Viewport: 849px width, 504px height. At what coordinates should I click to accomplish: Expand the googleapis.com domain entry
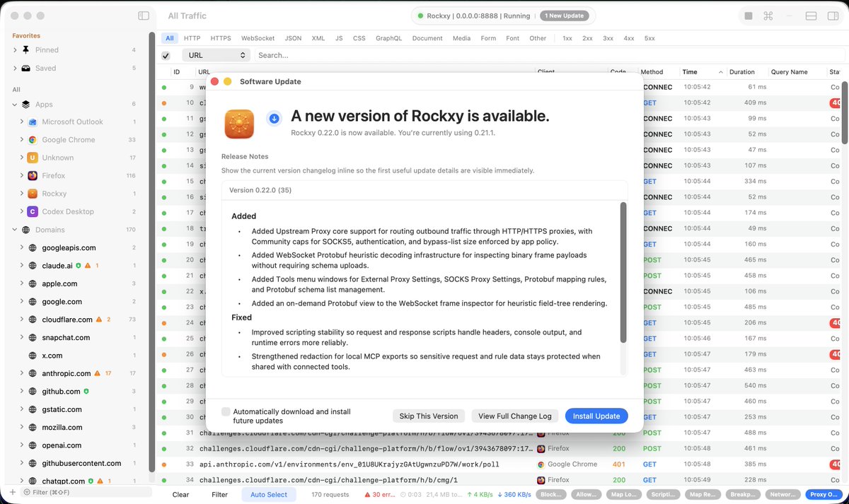pos(22,248)
